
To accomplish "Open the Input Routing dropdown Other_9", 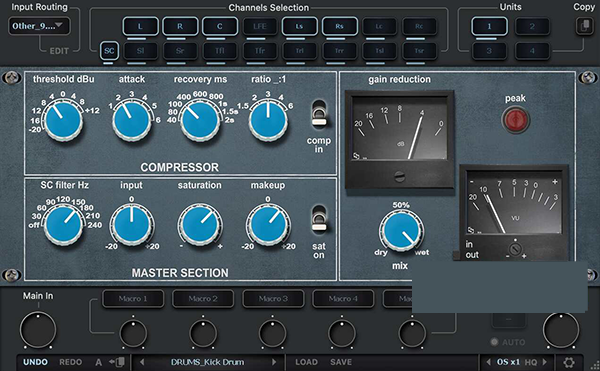I will (x=39, y=26).
